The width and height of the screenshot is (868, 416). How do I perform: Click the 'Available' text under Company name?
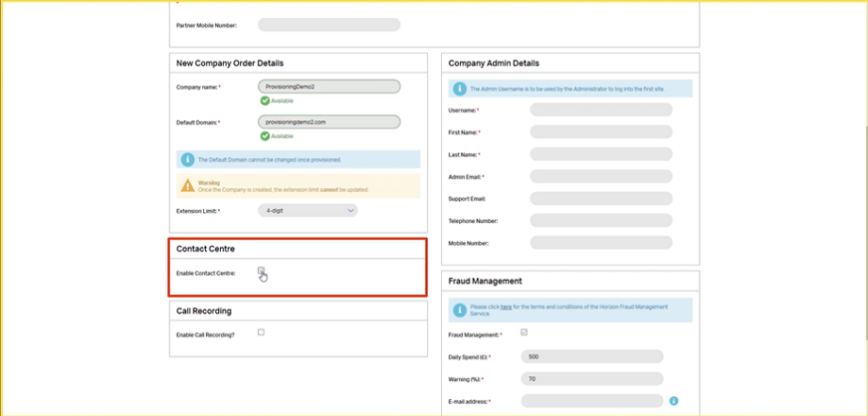282,101
